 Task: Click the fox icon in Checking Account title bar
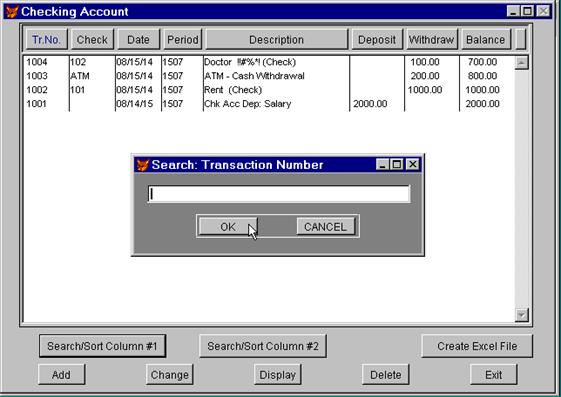[12, 12]
